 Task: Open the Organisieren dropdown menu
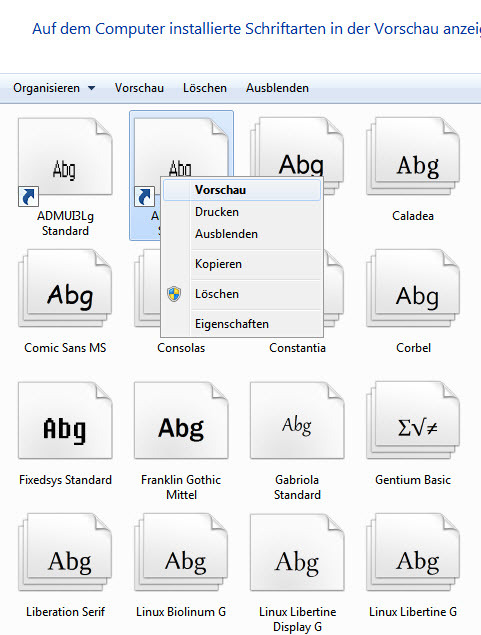tap(54, 88)
